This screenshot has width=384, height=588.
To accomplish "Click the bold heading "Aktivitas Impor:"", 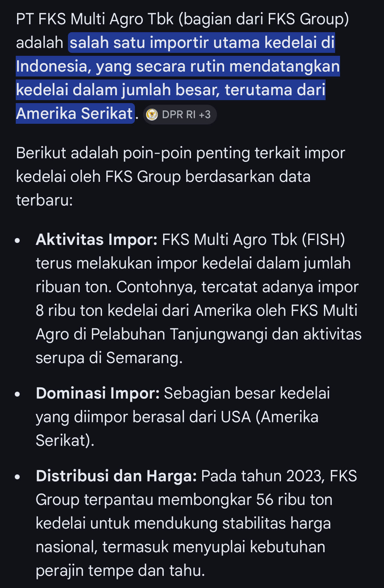I will pos(97,240).
